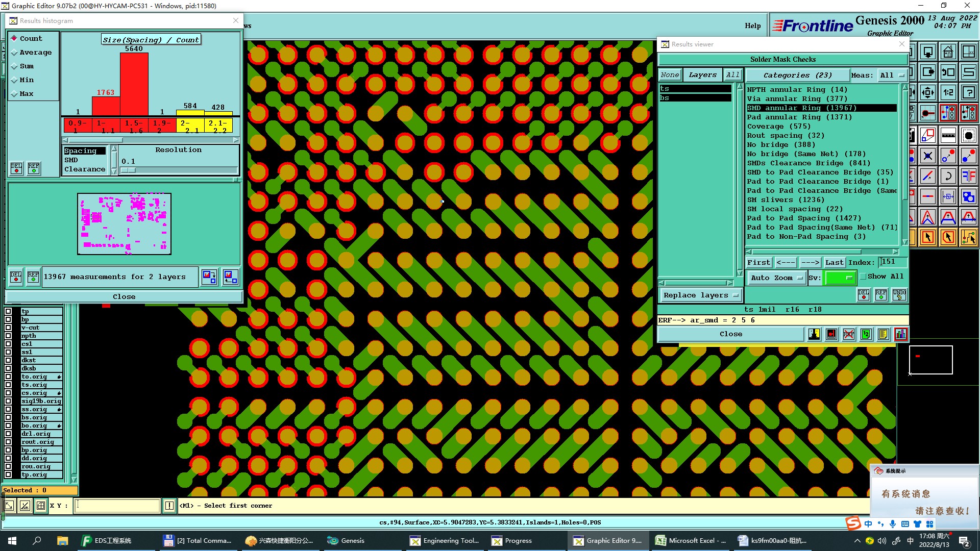Click the zoom home icon
Viewport: 980px width, 551px height.
[x=948, y=52]
